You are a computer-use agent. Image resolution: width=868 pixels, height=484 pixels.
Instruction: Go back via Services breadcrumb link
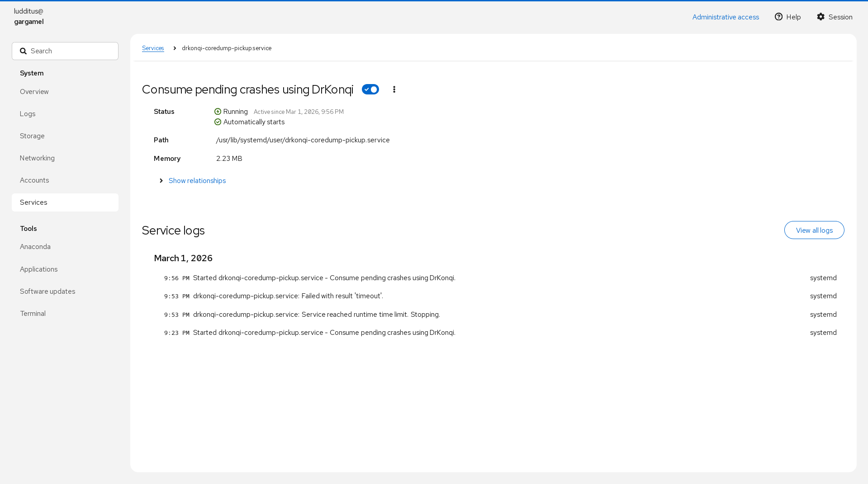pyautogui.click(x=153, y=48)
